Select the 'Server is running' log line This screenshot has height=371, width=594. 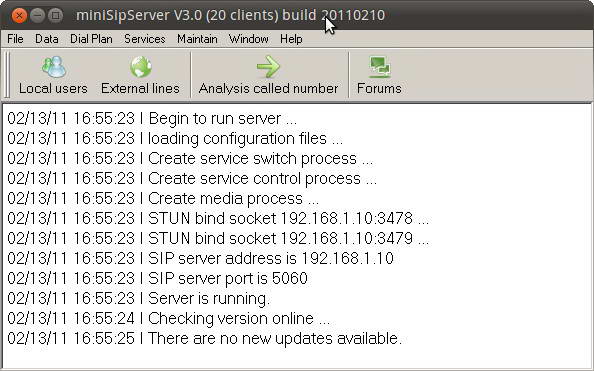pos(139,299)
